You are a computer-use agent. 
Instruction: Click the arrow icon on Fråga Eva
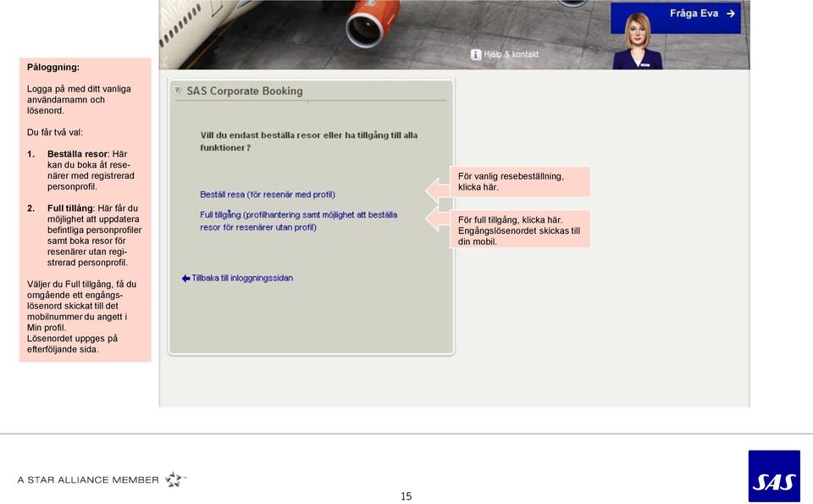731,14
